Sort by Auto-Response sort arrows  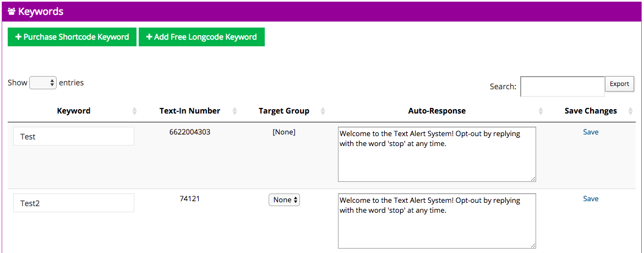(x=541, y=111)
